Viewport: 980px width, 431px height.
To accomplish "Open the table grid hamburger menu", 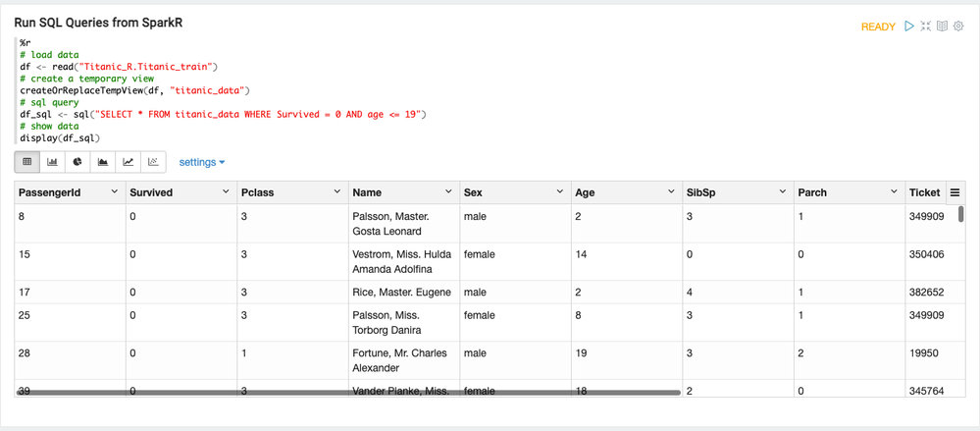I will pyautogui.click(x=954, y=192).
